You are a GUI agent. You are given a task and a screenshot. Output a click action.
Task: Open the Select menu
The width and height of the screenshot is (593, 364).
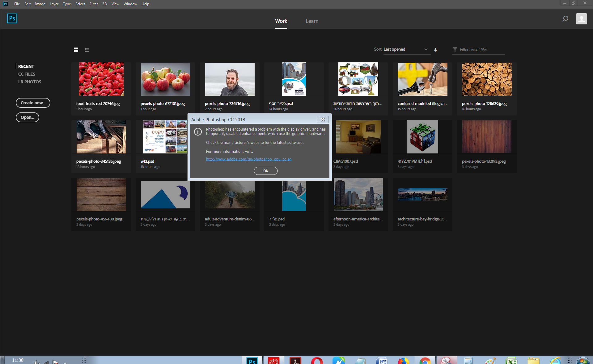[x=80, y=4]
